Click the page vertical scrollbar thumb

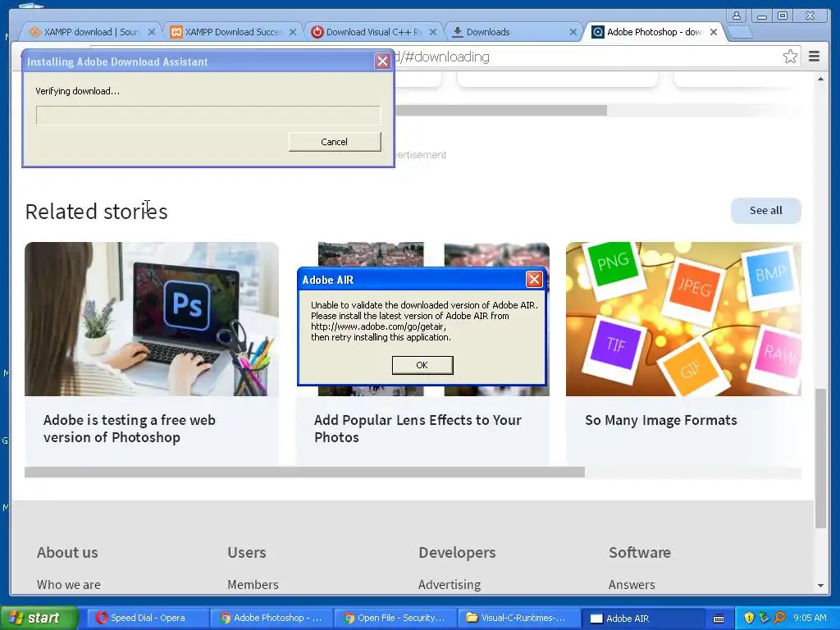(x=820, y=459)
